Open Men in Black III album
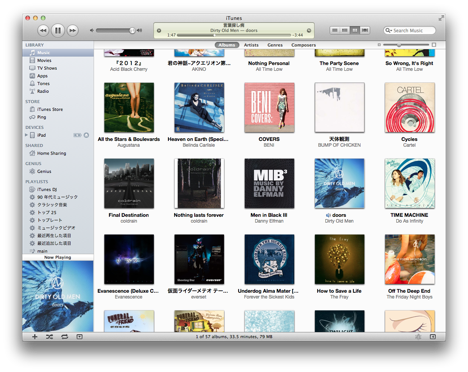 269,184
